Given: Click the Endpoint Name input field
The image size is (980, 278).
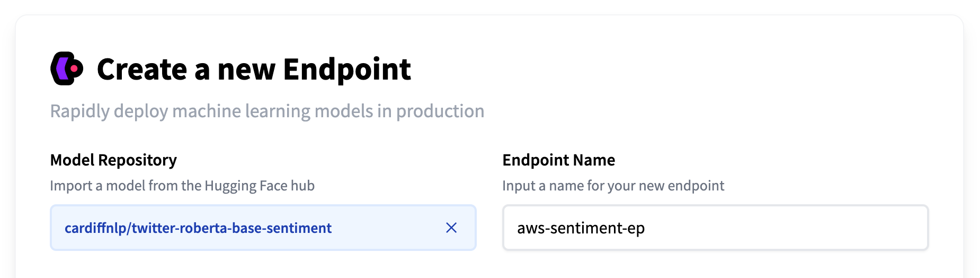Looking at the screenshot, I should click(x=715, y=228).
